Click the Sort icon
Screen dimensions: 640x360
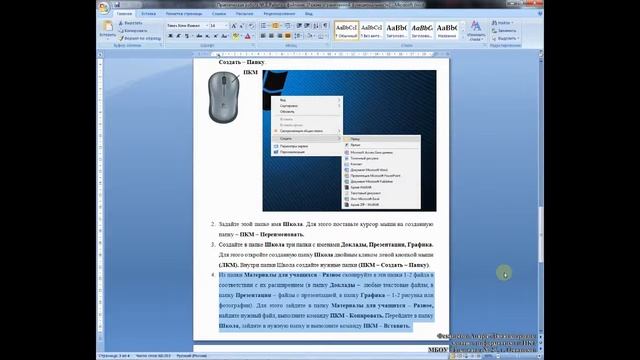(316, 26)
